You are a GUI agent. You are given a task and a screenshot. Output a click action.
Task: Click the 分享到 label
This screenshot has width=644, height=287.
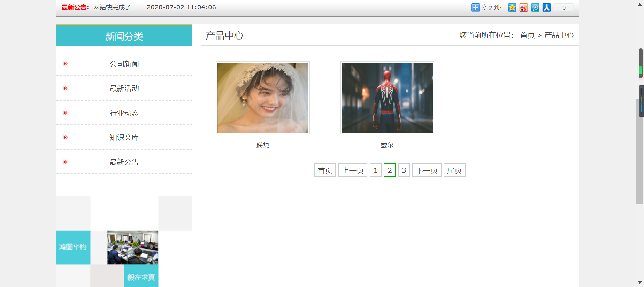[x=491, y=7]
